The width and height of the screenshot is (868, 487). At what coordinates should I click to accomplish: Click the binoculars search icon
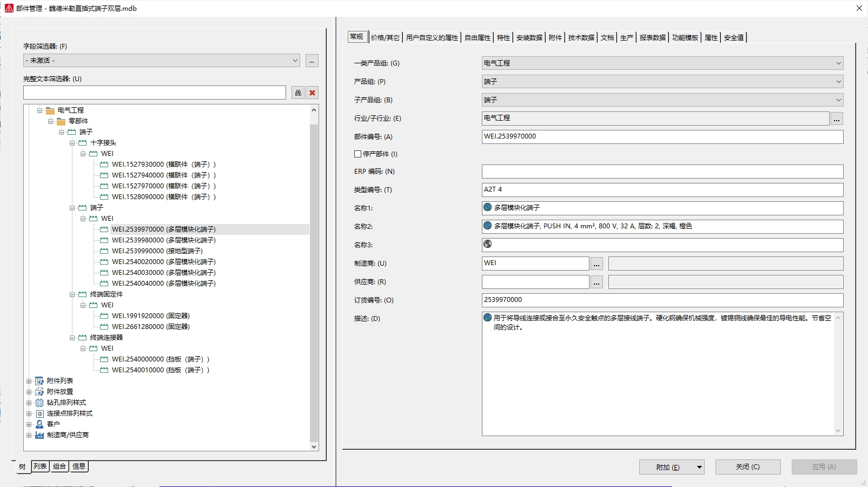click(x=298, y=93)
